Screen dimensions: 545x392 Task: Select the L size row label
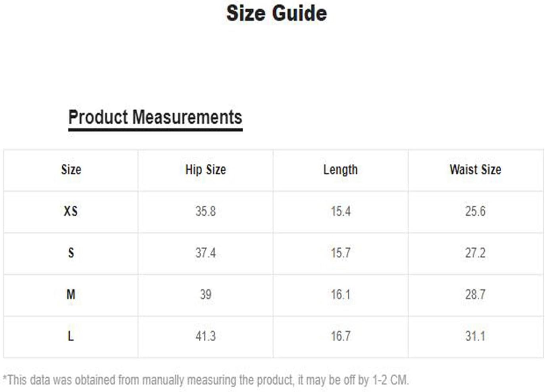click(x=71, y=336)
